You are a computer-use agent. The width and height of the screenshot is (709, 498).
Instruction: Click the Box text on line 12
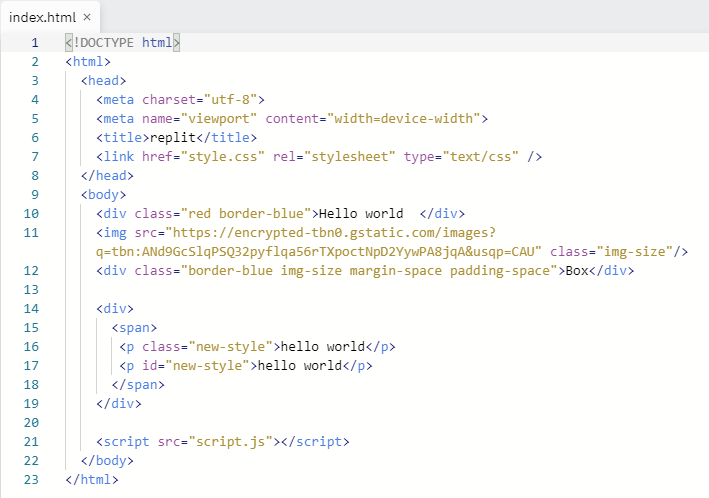(577, 270)
